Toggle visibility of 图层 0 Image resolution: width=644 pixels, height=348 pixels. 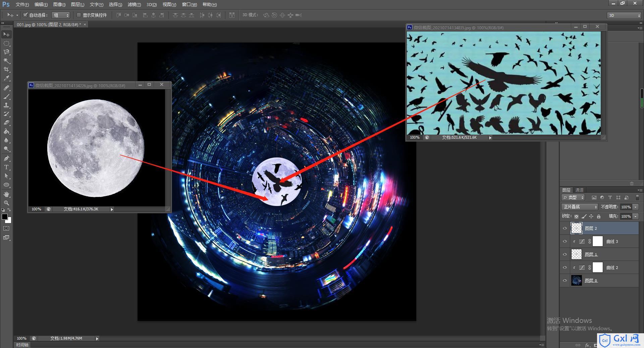tap(565, 281)
